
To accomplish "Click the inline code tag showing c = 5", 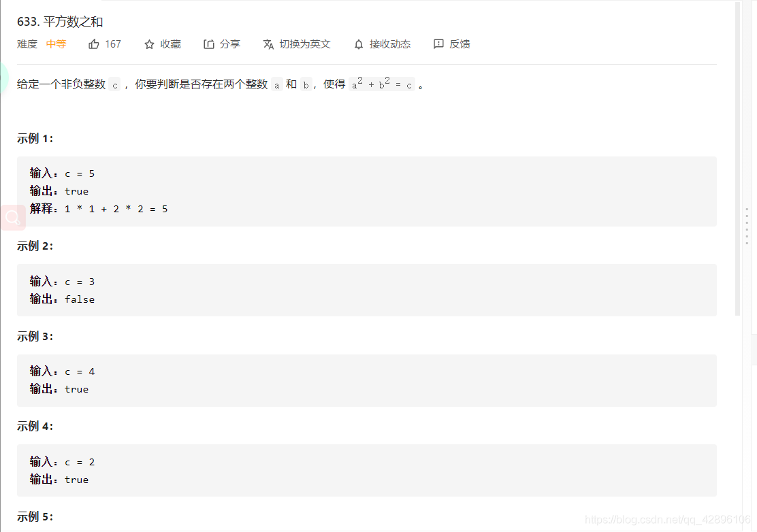I will click(79, 173).
